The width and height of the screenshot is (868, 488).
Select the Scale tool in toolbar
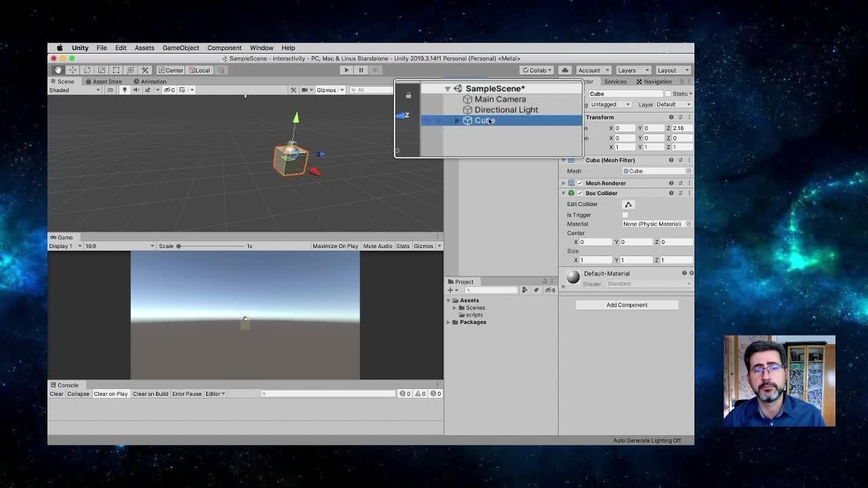pos(102,70)
